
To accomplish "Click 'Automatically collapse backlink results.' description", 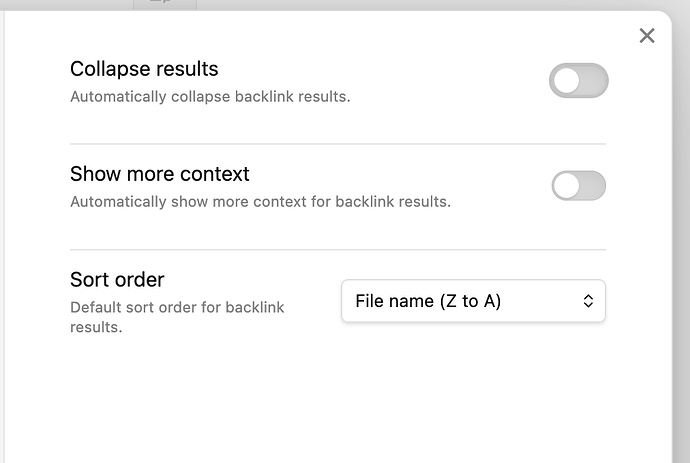I will [210, 96].
